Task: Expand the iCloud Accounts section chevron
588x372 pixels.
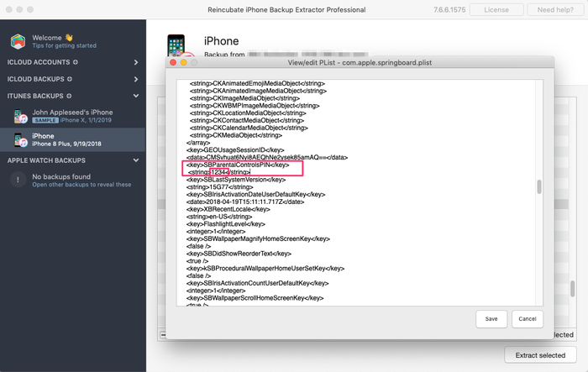Action: click(x=136, y=62)
